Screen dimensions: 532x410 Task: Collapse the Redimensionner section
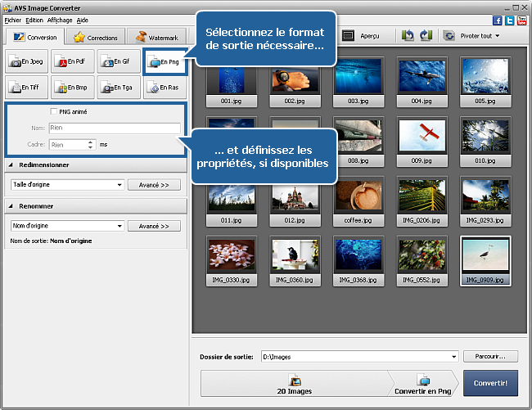pyautogui.click(x=11, y=164)
